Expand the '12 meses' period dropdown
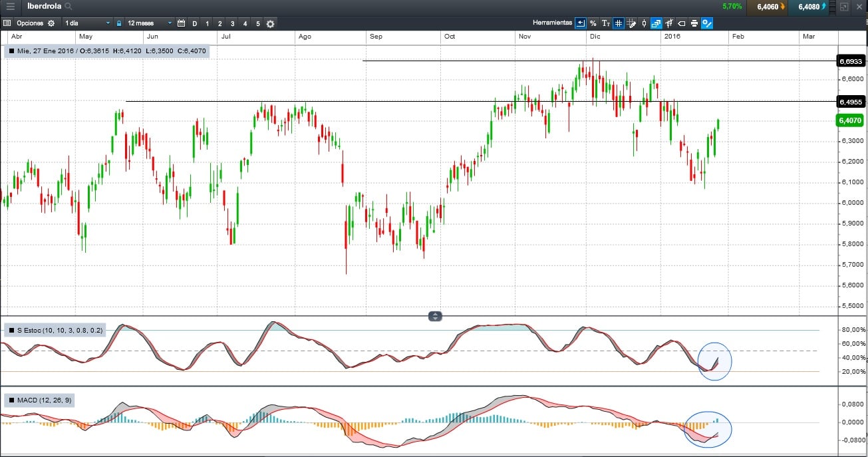Image resolution: width=868 pixels, height=457 pixels. click(x=149, y=23)
